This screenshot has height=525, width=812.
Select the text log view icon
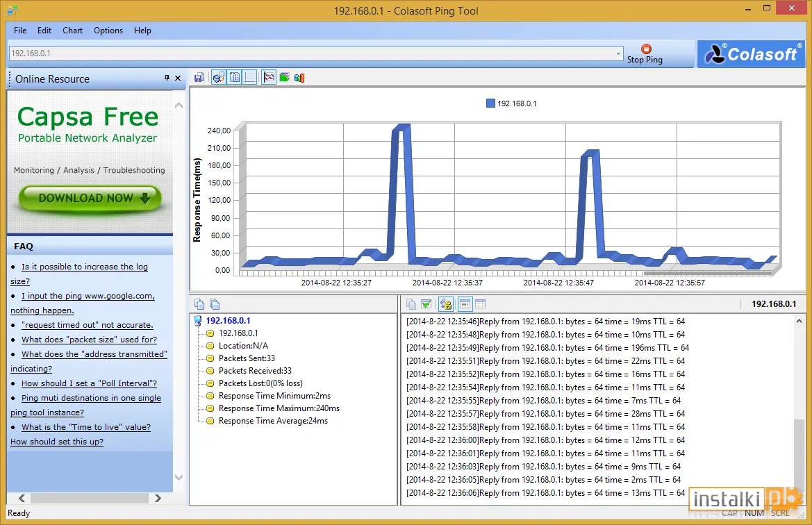point(465,304)
